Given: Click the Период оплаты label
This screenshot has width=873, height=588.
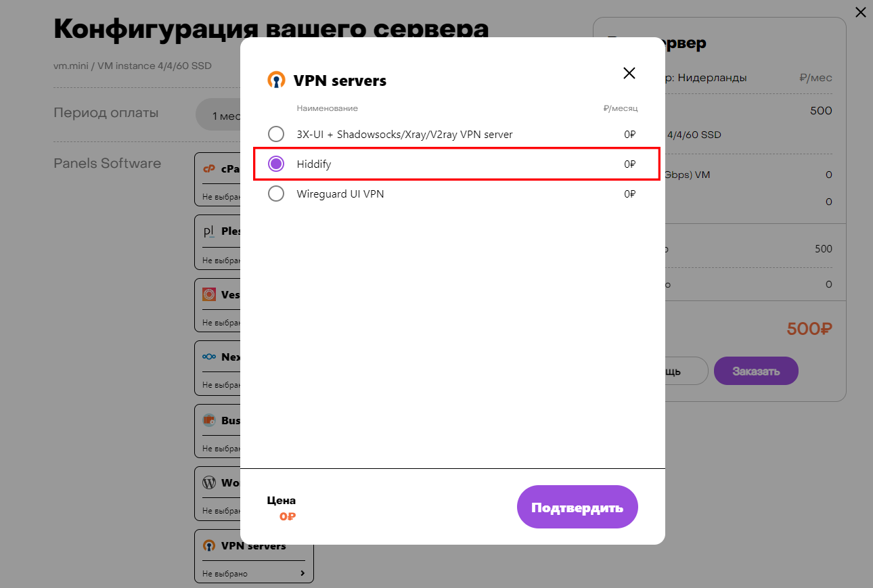Looking at the screenshot, I should 106,112.
